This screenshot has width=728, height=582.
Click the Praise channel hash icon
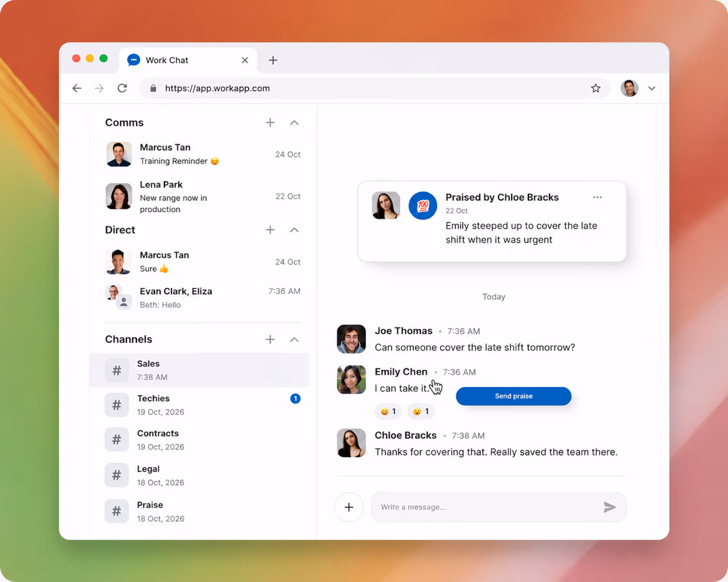point(117,512)
